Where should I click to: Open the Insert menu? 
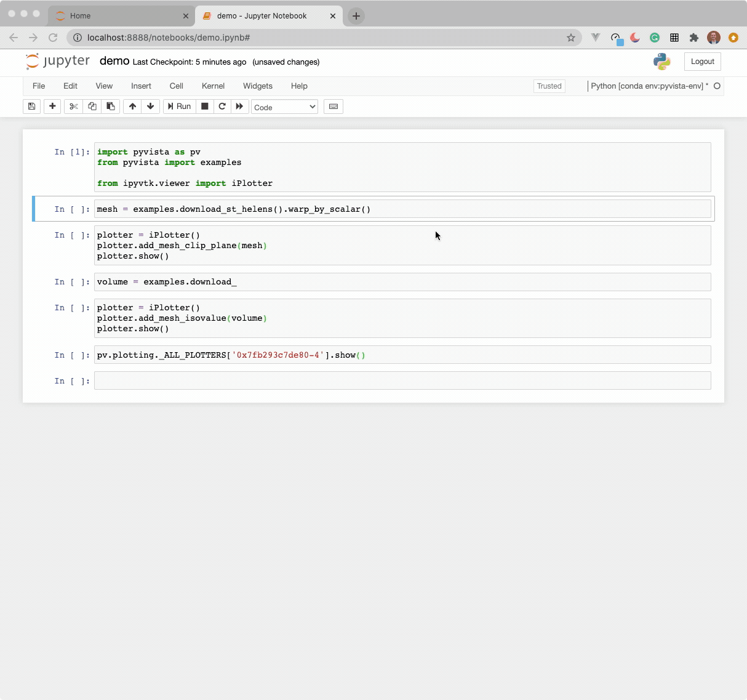tap(141, 86)
